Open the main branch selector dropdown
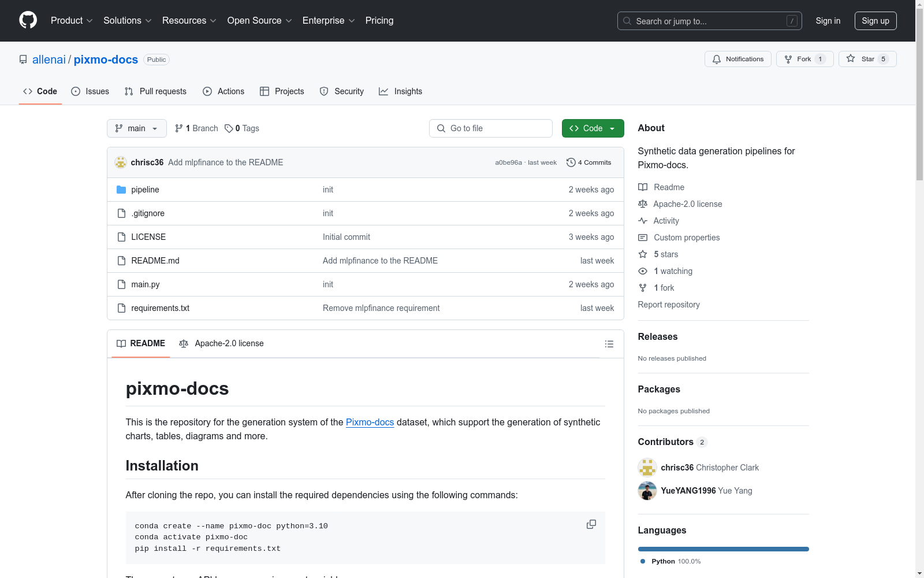924x578 pixels. tap(137, 128)
